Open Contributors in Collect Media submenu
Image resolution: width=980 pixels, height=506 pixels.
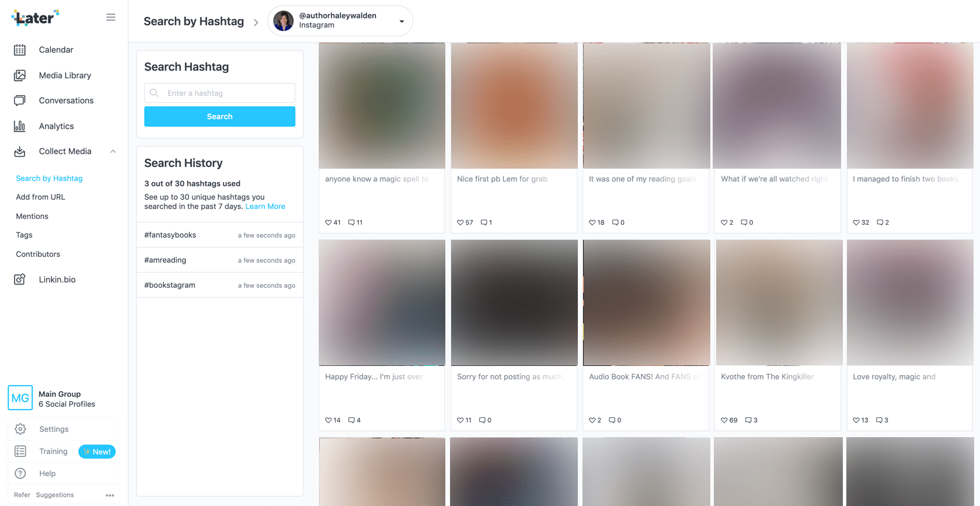tap(38, 254)
